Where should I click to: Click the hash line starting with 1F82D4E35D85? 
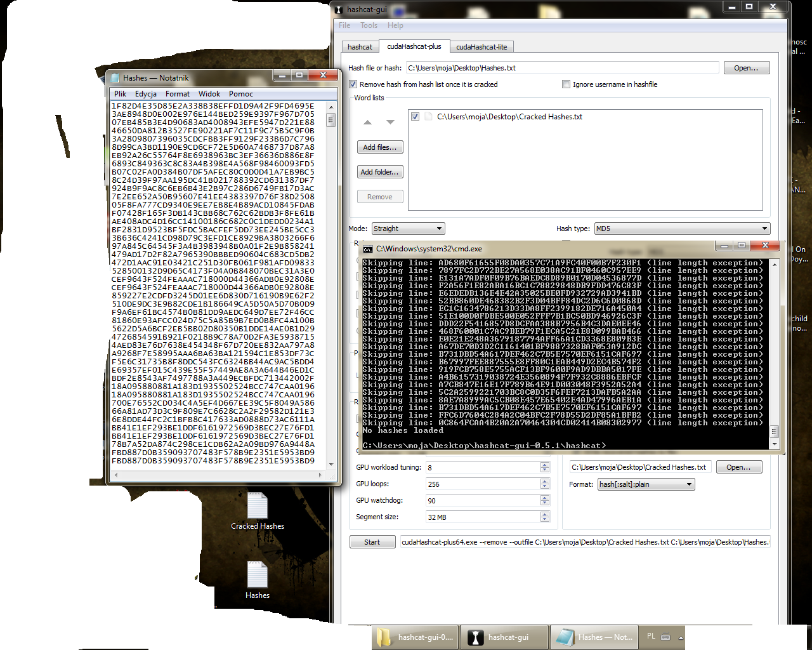coord(213,106)
